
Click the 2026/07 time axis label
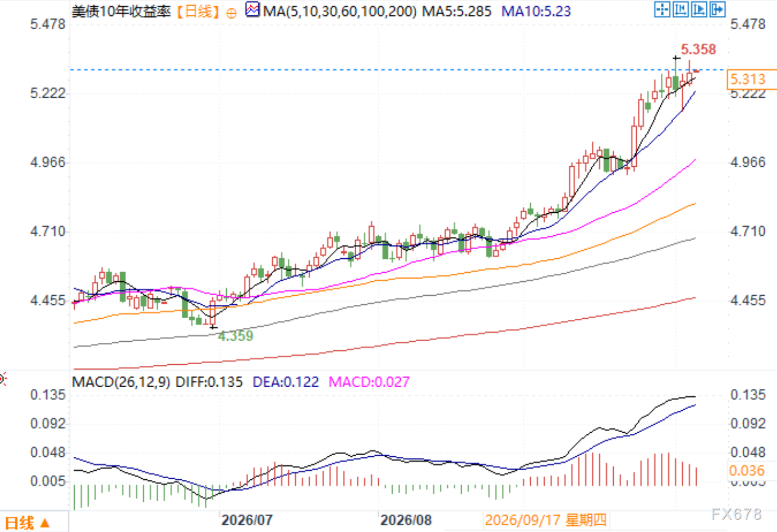pos(247,520)
